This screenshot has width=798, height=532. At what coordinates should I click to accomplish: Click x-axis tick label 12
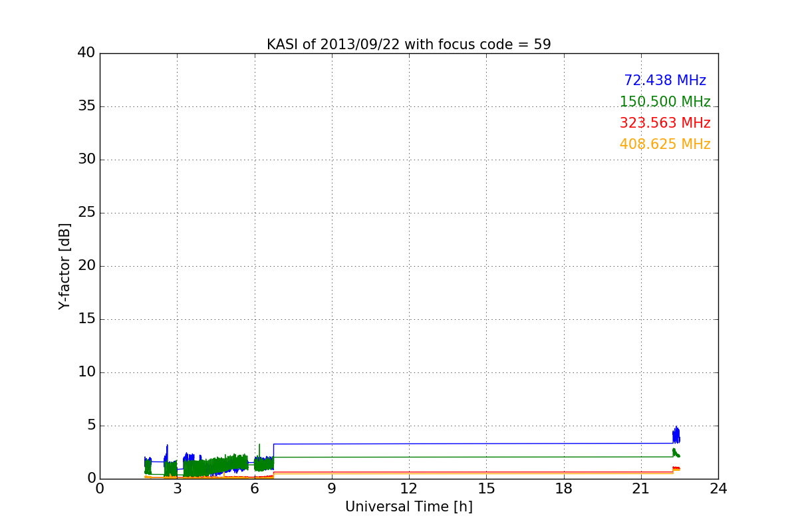click(409, 488)
